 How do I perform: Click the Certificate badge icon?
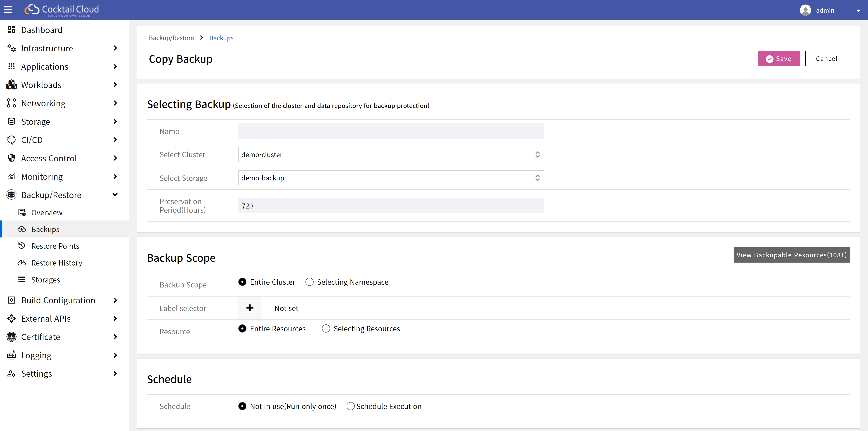[12, 337]
